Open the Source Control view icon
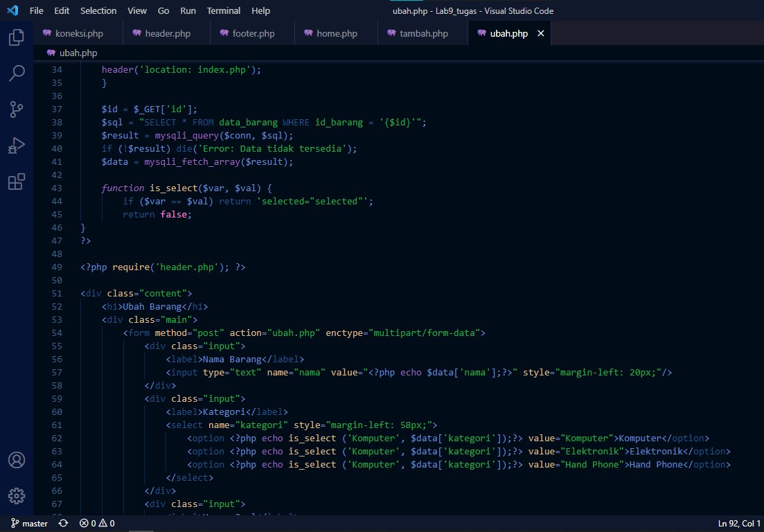This screenshot has height=532, width=764. [x=17, y=109]
